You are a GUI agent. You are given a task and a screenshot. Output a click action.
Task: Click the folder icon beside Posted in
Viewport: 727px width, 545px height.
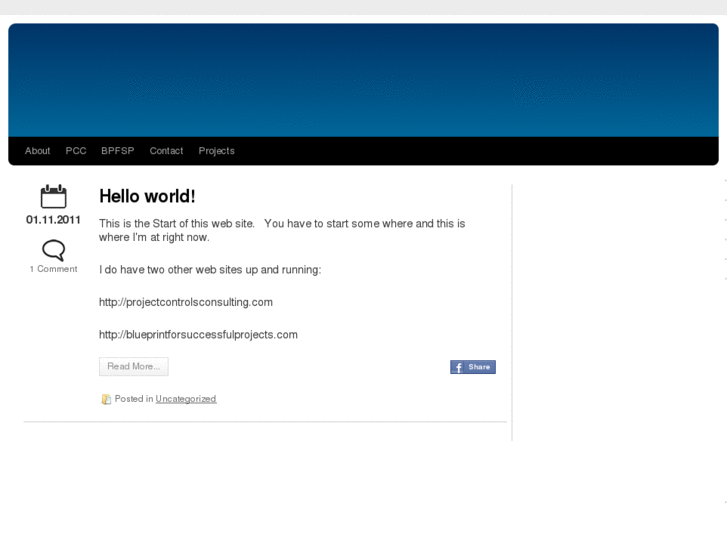(x=106, y=399)
